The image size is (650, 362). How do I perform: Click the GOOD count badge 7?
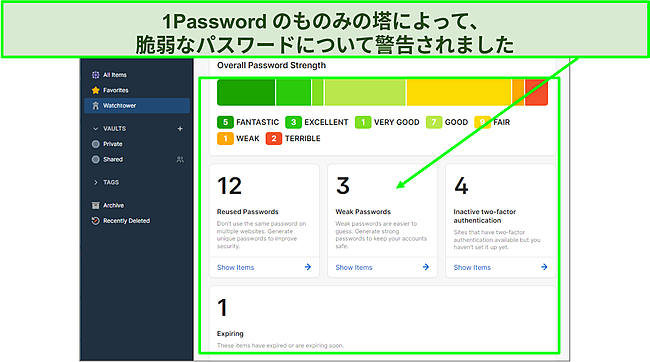[434, 122]
